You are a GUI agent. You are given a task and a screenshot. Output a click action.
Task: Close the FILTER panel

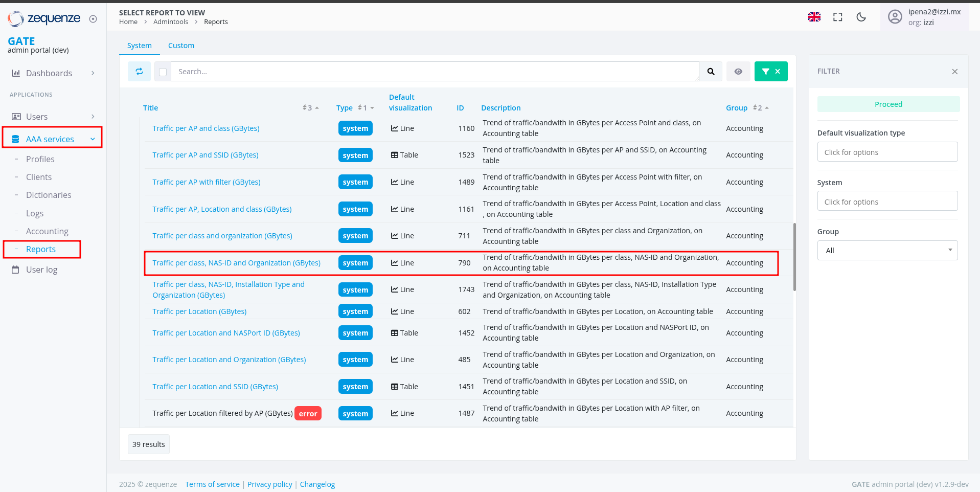coord(954,72)
